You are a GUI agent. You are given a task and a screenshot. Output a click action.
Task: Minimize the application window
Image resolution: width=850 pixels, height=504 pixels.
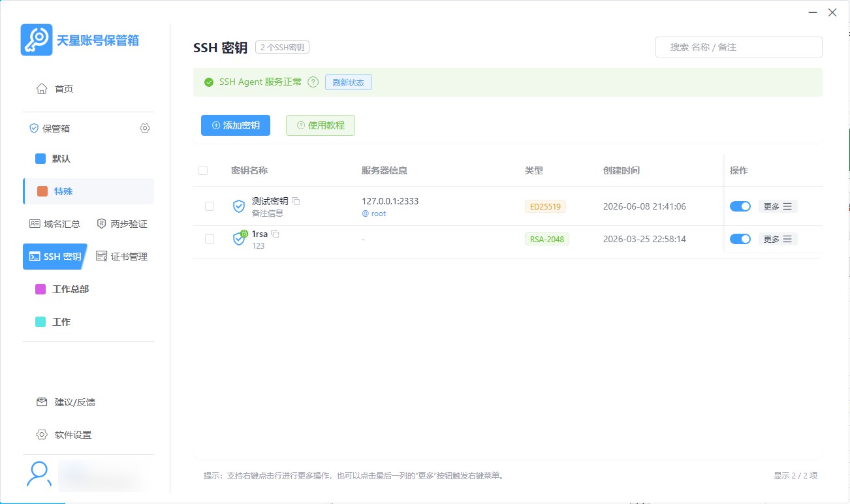pyautogui.click(x=813, y=12)
